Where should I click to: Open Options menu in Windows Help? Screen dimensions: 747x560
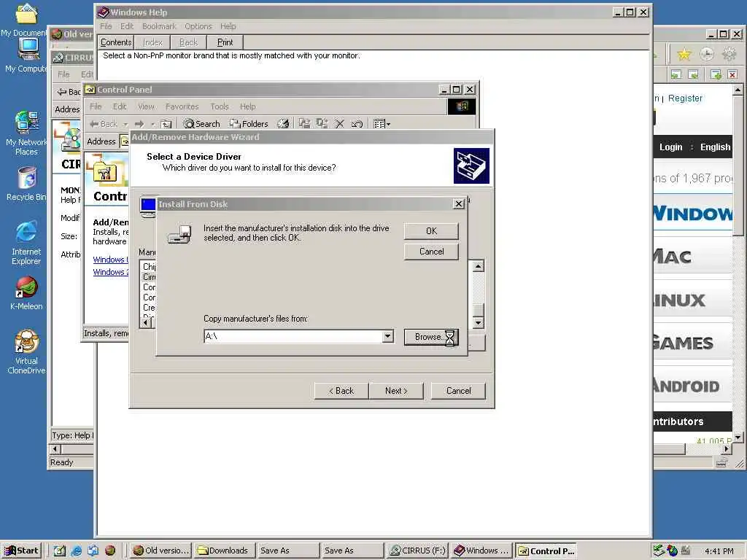(198, 26)
